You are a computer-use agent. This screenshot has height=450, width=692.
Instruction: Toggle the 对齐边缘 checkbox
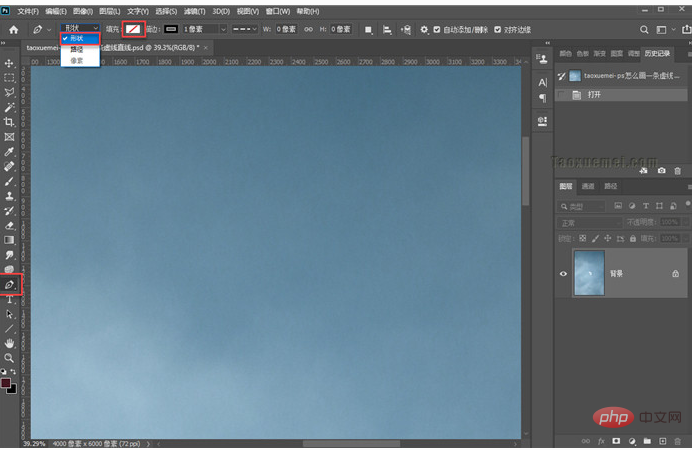tap(498, 30)
